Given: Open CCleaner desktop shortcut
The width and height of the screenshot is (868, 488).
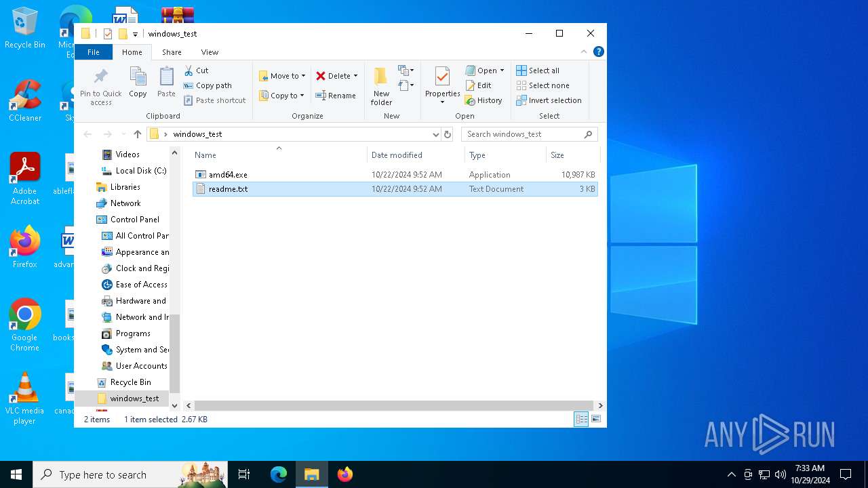Looking at the screenshot, I should pos(25,100).
